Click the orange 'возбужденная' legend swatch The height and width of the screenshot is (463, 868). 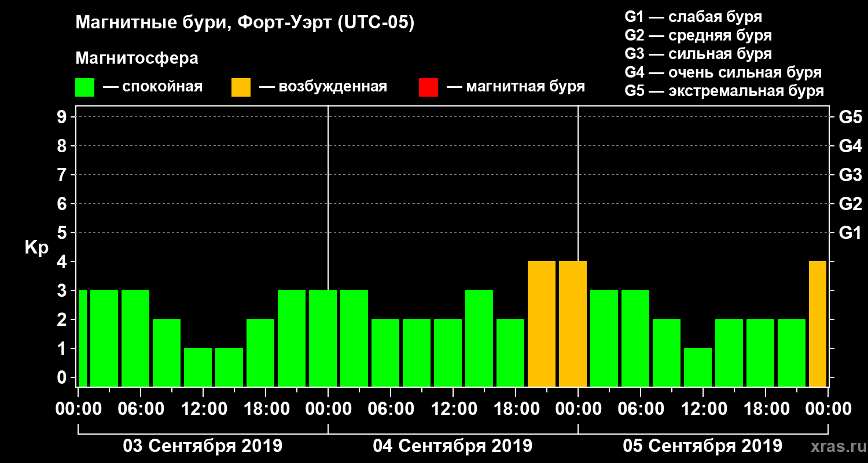tap(241, 87)
